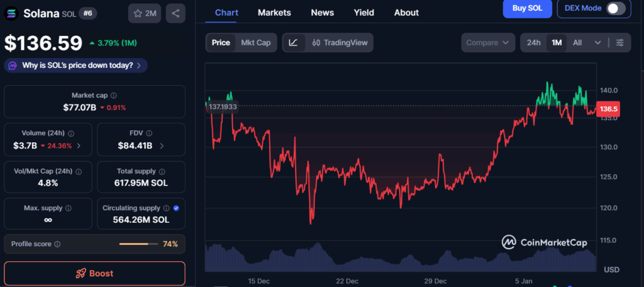
Task: Click the Circulating supply verified badge
Action: pyautogui.click(x=175, y=208)
